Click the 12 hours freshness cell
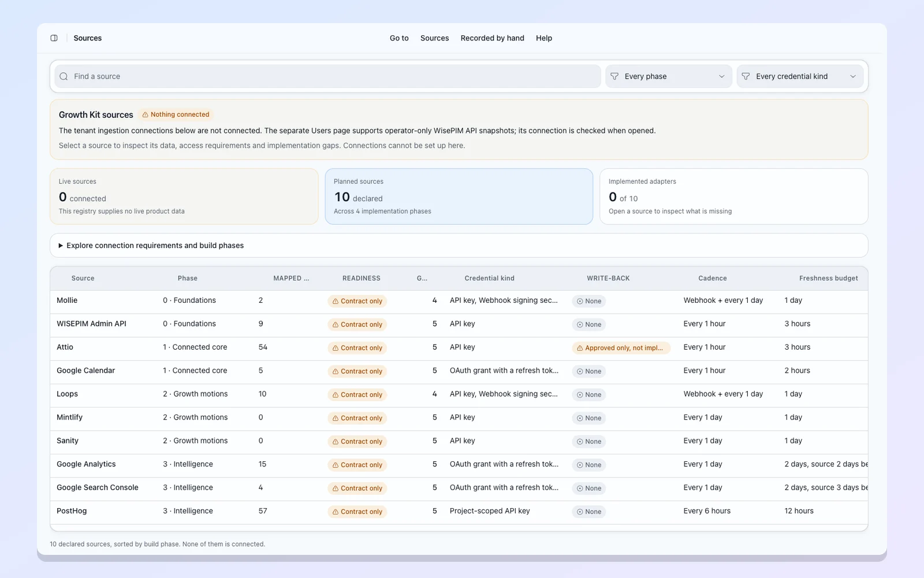The width and height of the screenshot is (924, 578). click(x=799, y=511)
